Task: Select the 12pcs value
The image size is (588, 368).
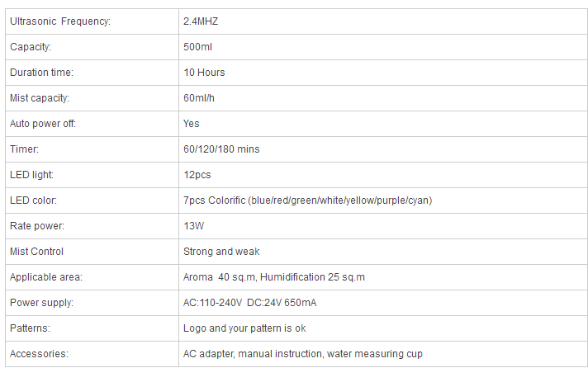Action: [197, 175]
